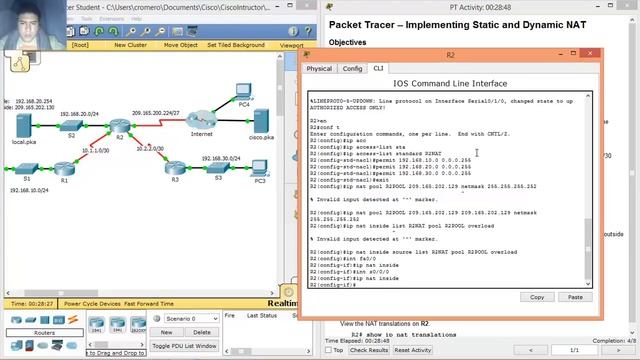This screenshot has height=360, width=640.
Task: Click router R2 in the topology
Action: (x=120, y=126)
